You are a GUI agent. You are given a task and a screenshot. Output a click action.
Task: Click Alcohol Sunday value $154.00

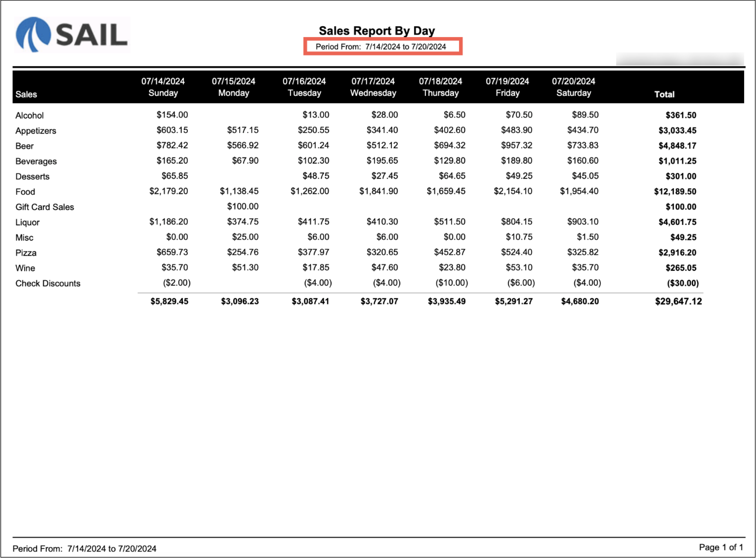pos(172,115)
